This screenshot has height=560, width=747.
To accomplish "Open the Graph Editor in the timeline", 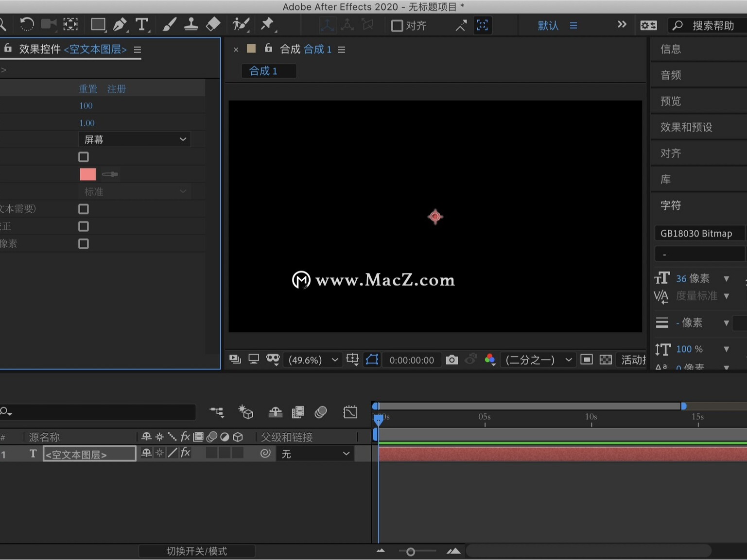I will pos(349,412).
